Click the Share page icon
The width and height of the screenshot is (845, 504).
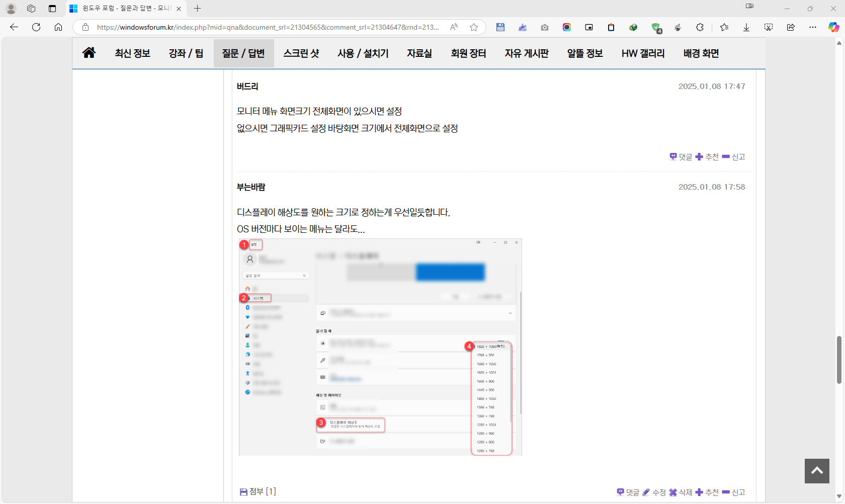coord(791,27)
